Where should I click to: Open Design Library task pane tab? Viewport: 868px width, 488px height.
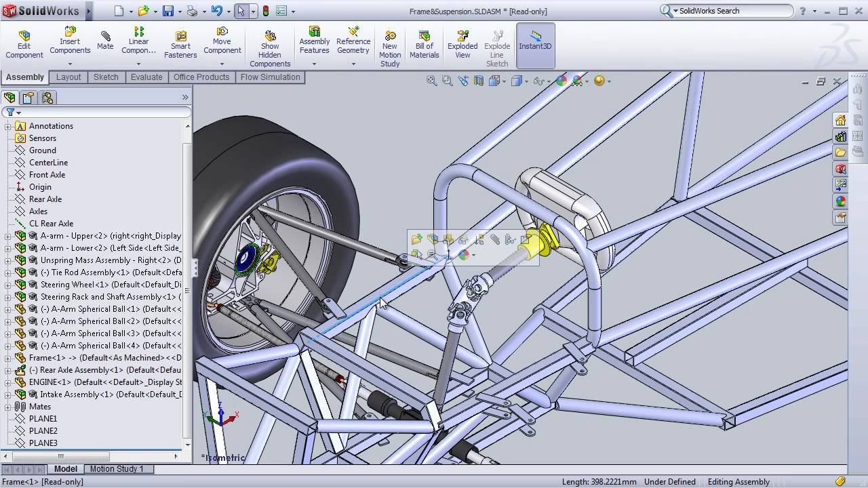(x=840, y=136)
